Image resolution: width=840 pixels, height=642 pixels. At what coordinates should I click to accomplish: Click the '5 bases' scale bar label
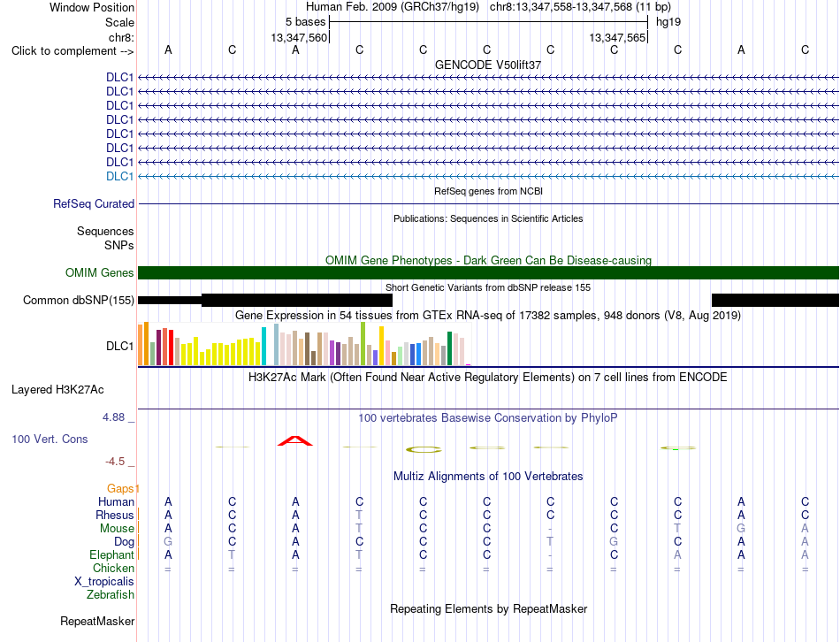tap(305, 22)
